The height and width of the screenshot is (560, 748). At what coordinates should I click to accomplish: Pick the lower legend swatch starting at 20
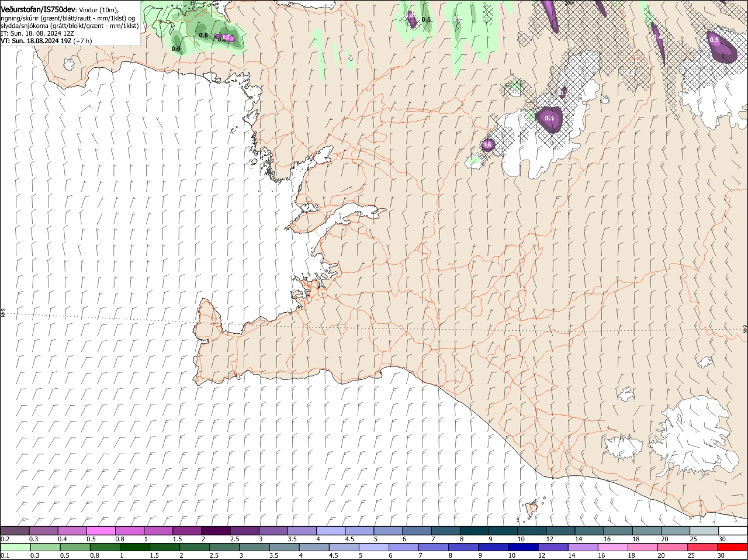[x=672, y=548]
